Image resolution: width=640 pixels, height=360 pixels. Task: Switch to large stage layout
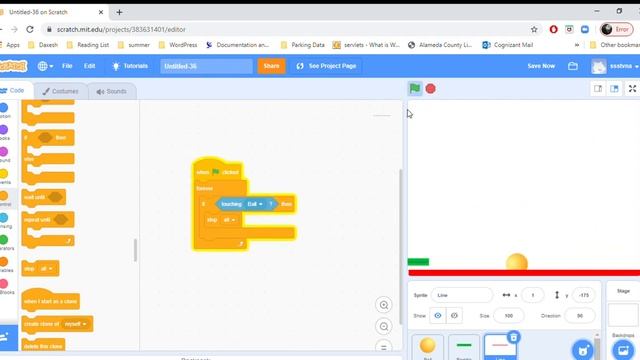[614, 89]
